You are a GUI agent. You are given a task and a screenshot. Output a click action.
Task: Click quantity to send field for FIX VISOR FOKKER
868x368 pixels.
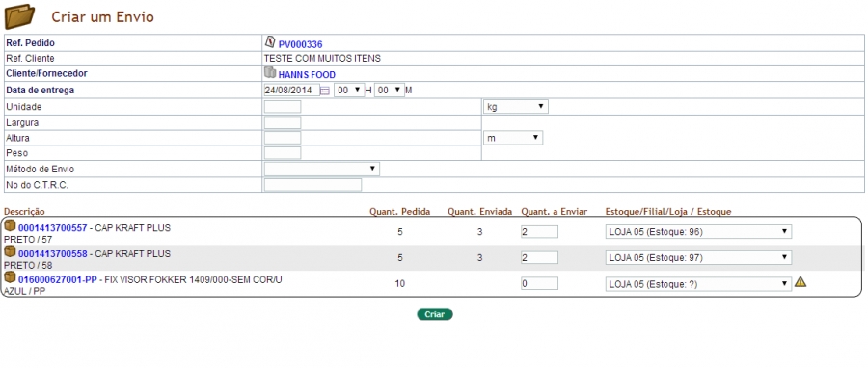(x=539, y=283)
